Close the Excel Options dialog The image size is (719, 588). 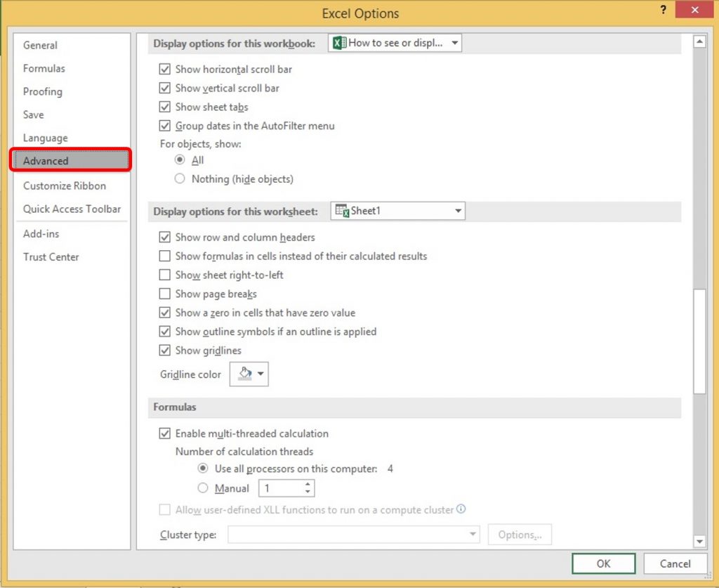pos(694,9)
